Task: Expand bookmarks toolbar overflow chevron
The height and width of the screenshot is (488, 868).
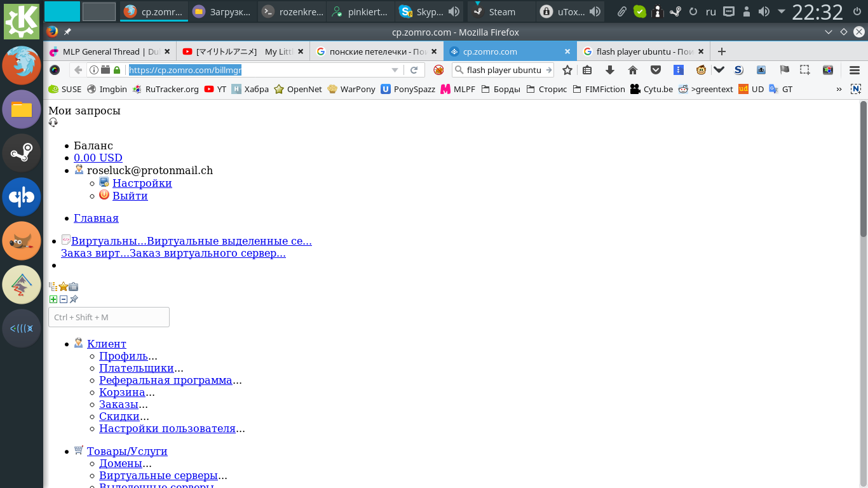Action: [839, 89]
